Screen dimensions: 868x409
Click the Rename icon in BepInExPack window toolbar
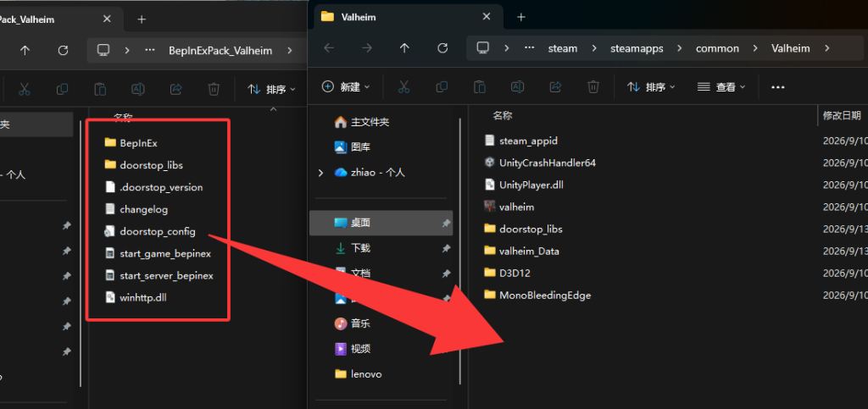point(138,89)
